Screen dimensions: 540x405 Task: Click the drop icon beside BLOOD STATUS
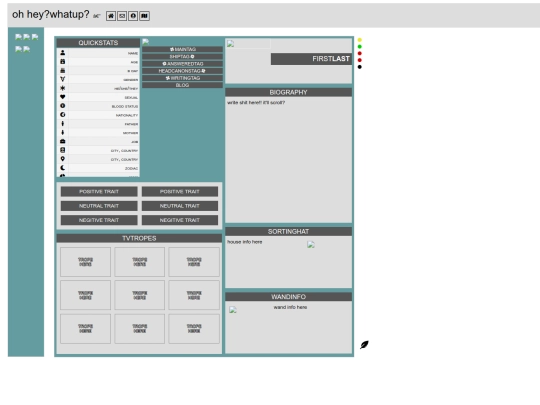[x=63, y=106]
